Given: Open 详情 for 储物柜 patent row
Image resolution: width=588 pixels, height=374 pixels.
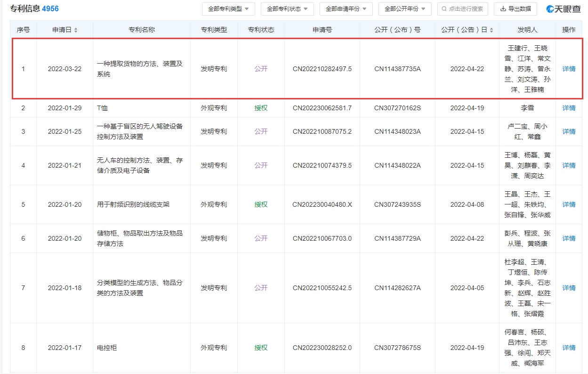Looking at the screenshot, I should pyautogui.click(x=569, y=238).
